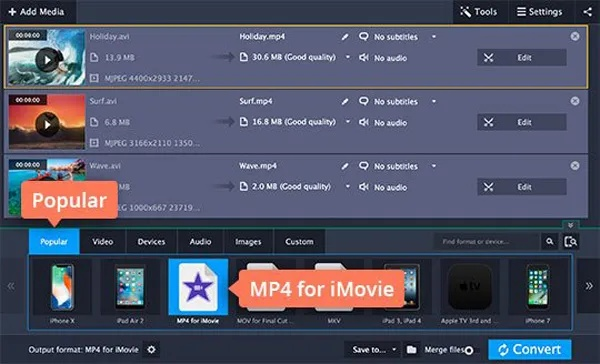The height and width of the screenshot is (364, 600).
Task: Rename Surf.mp4 with the pencil icon
Action: (345, 101)
